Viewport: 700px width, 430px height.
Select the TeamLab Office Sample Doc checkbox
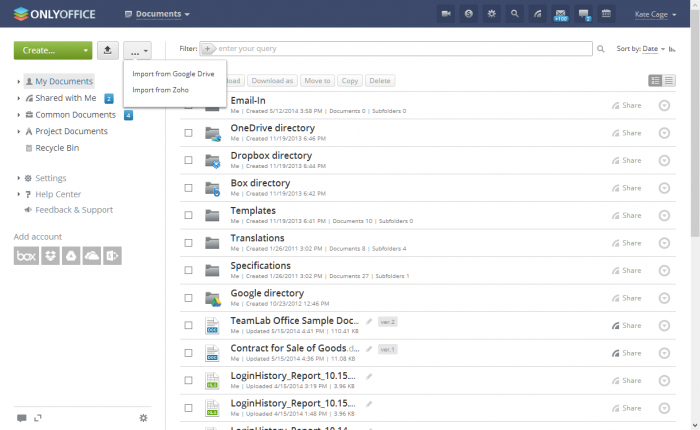tap(188, 325)
